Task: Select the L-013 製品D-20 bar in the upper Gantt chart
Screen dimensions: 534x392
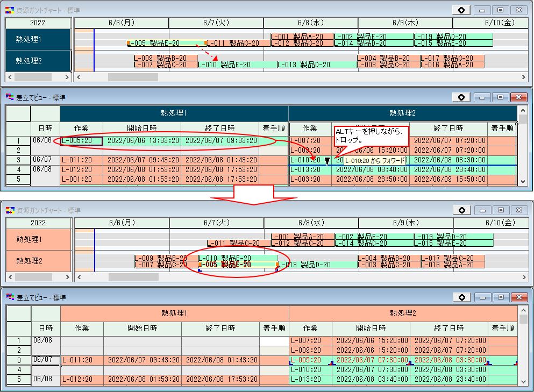Action: [317, 65]
